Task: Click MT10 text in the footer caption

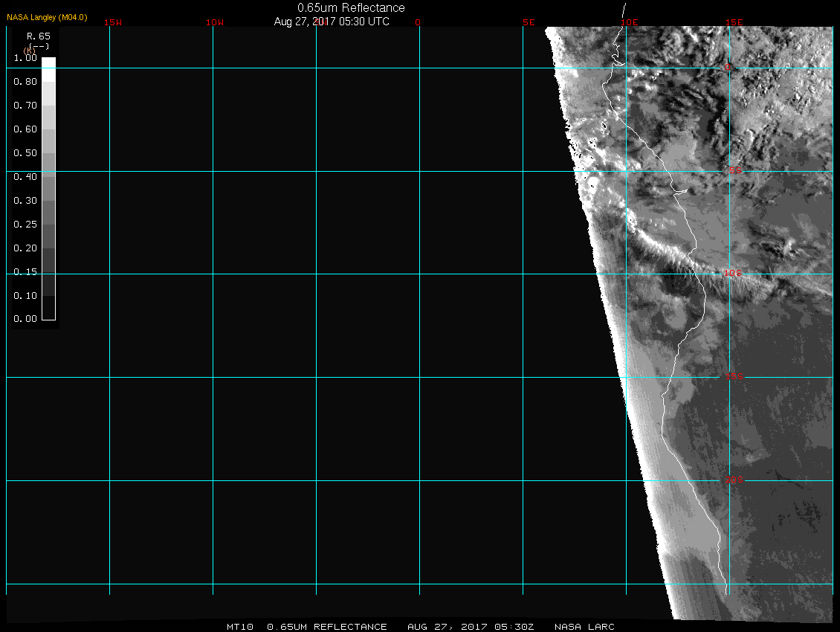Action: tap(239, 627)
